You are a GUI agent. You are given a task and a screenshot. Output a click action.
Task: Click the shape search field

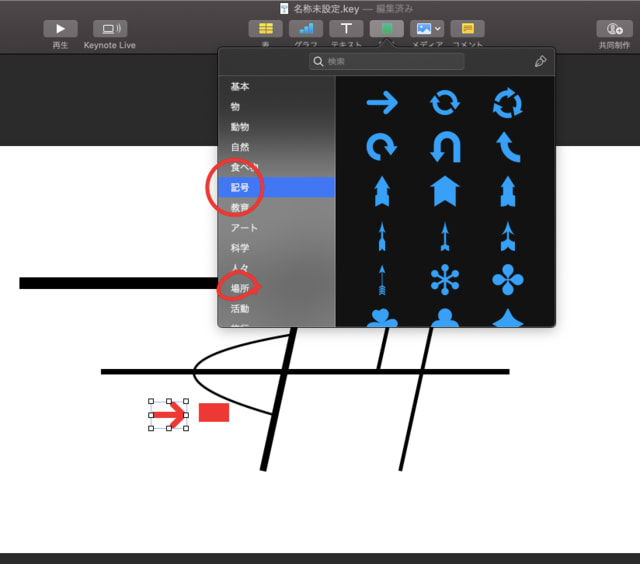pyautogui.click(x=386, y=62)
